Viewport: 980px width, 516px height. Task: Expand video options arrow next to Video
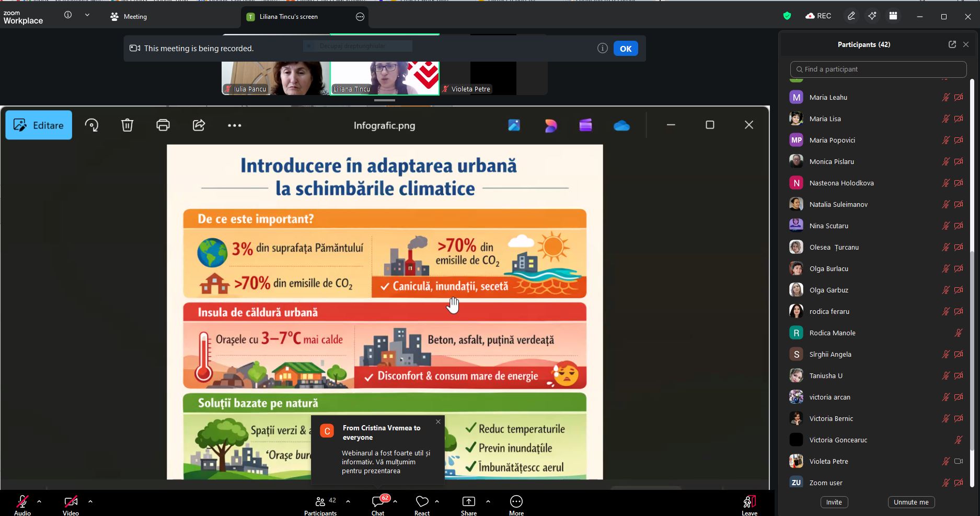pos(90,501)
